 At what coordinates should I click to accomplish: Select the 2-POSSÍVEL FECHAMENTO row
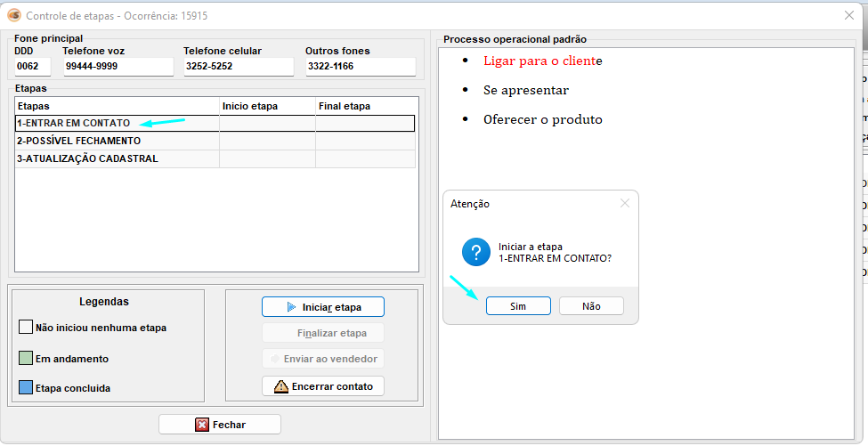tap(116, 141)
